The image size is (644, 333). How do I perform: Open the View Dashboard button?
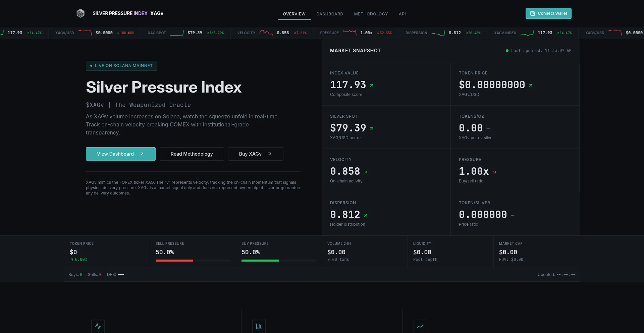[x=121, y=154]
